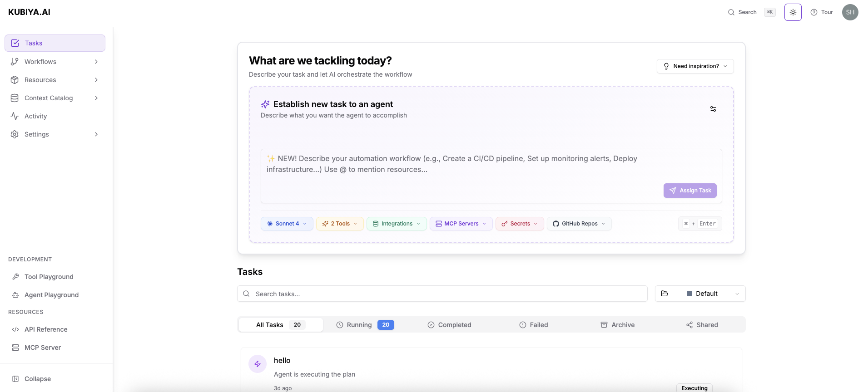Click 'Agent is executing the plan' text
Viewport: 868px width, 392px height.
click(314, 374)
